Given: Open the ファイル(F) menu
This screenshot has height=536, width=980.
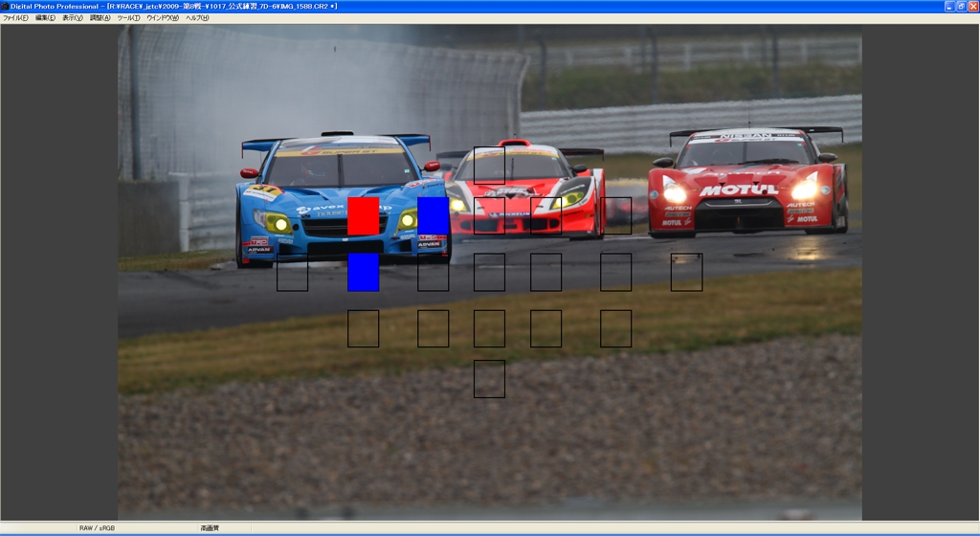Looking at the screenshot, I should [15, 18].
